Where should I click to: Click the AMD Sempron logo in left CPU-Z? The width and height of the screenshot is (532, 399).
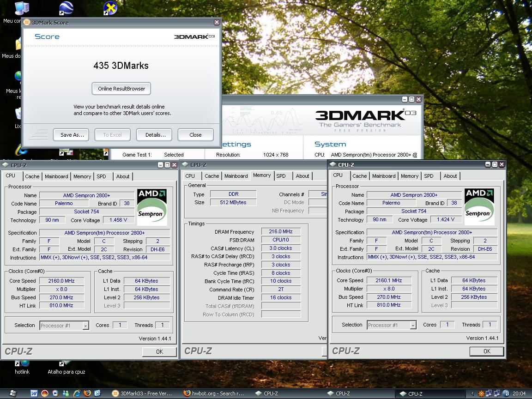click(x=152, y=207)
